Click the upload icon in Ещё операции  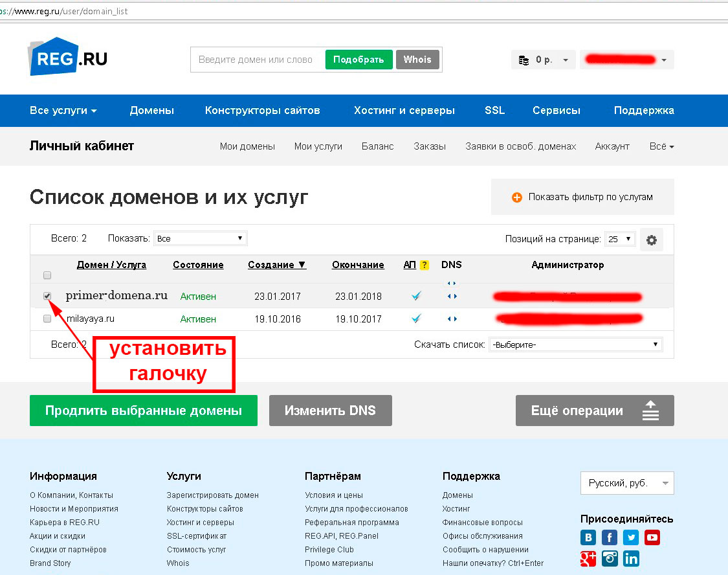coord(650,411)
